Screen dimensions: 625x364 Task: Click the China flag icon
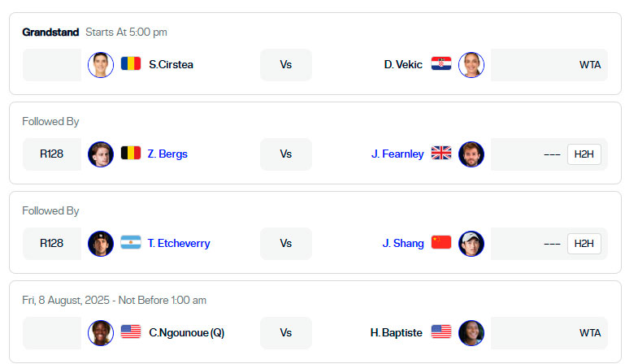tap(441, 242)
